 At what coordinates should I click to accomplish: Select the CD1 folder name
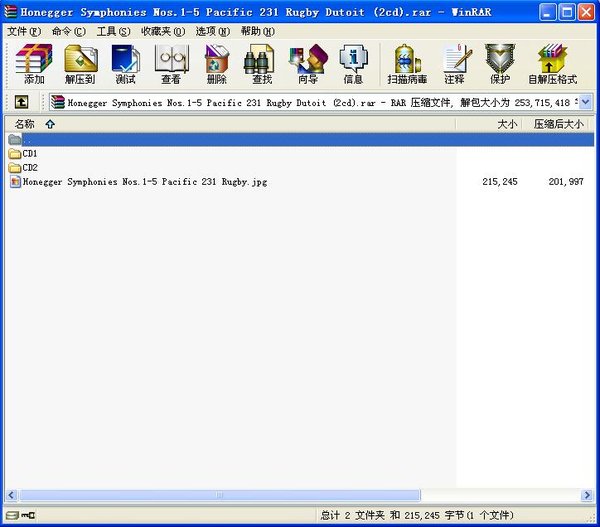point(30,154)
